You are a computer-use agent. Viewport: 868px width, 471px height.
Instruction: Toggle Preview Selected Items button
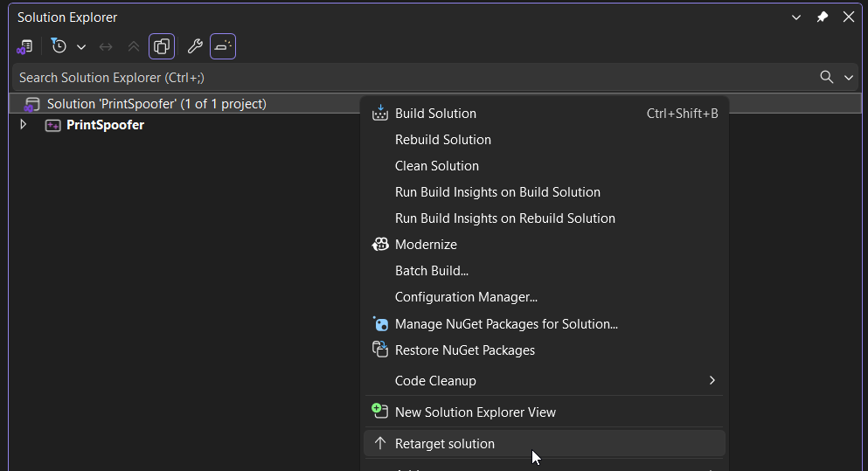point(223,46)
